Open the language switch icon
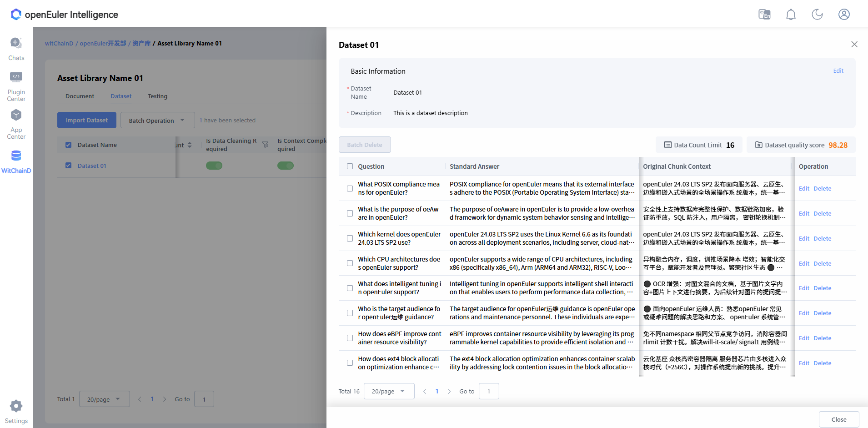 pyautogui.click(x=764, y=15)
